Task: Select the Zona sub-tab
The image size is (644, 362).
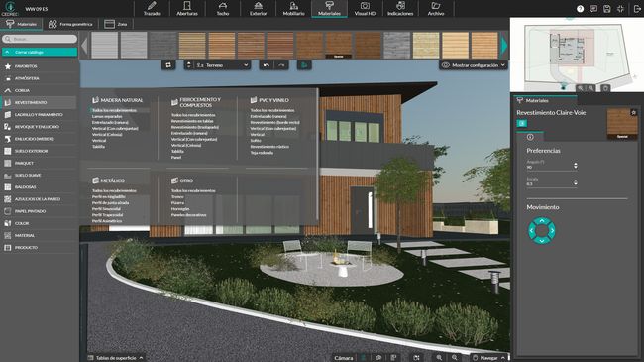Action: (116, 24)
